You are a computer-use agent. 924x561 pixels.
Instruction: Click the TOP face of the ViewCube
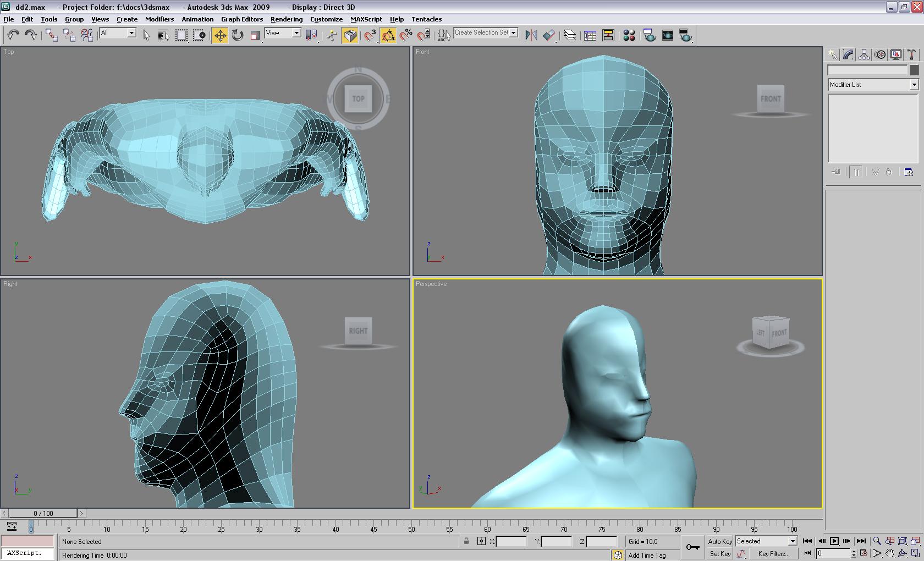coord(358,99)
